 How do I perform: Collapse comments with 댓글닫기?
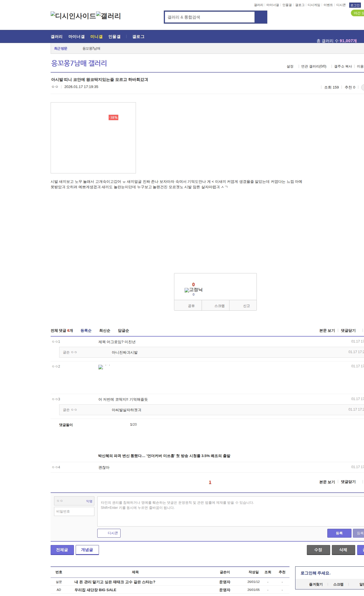(x=348, y=331)
